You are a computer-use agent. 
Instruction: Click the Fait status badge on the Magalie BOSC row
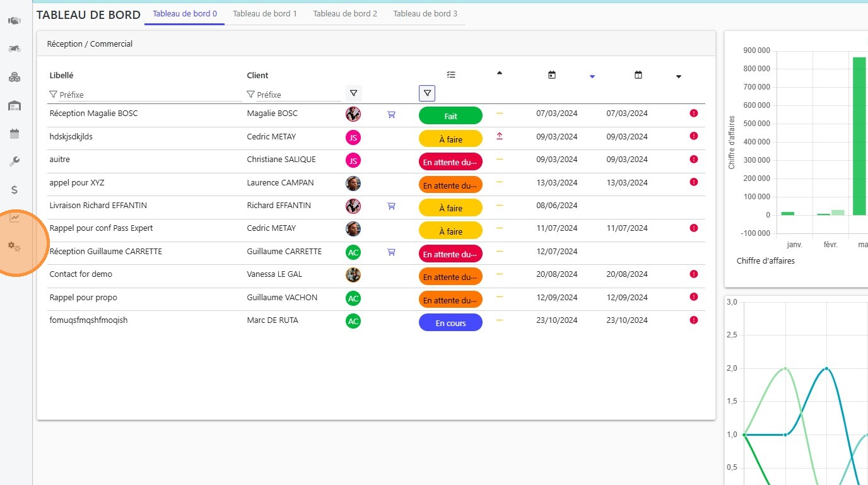point(450,116)
